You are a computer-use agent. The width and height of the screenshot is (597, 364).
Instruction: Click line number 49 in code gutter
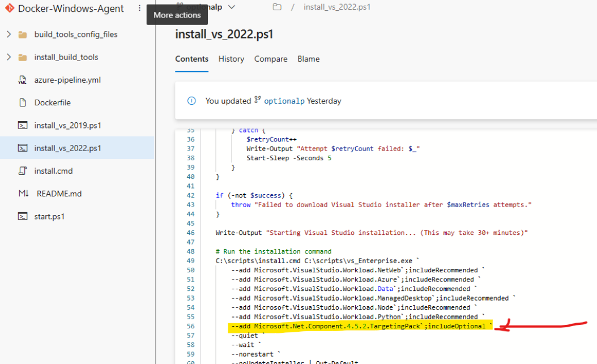click(190, 261)
